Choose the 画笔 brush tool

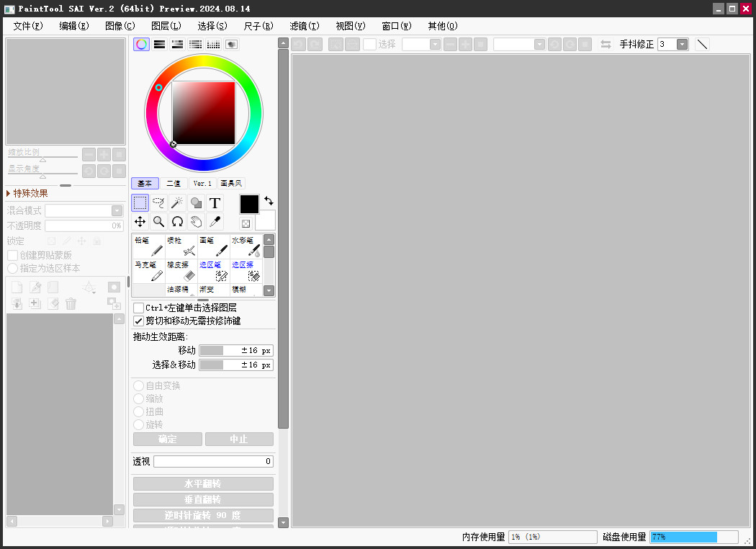click(x=214, y=246)
